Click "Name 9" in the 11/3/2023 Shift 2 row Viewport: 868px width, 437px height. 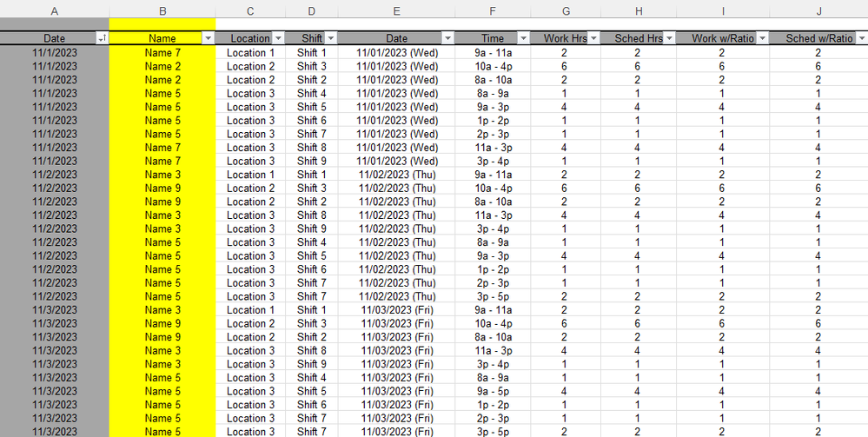tap(162, 337)
